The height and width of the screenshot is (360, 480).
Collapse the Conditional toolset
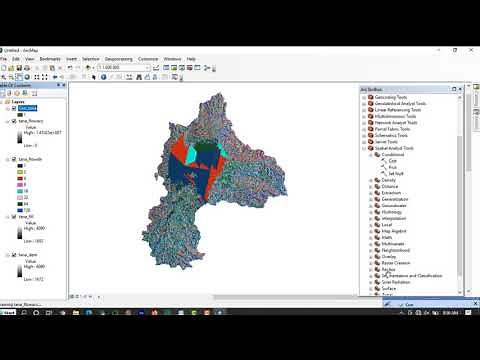(x=371, y=155)
